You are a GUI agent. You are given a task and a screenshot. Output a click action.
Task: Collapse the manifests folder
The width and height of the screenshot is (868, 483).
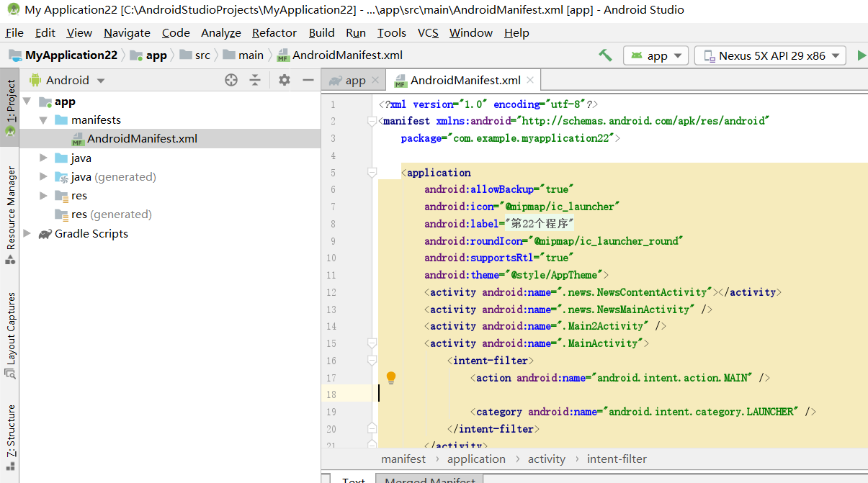click(43, 119)
